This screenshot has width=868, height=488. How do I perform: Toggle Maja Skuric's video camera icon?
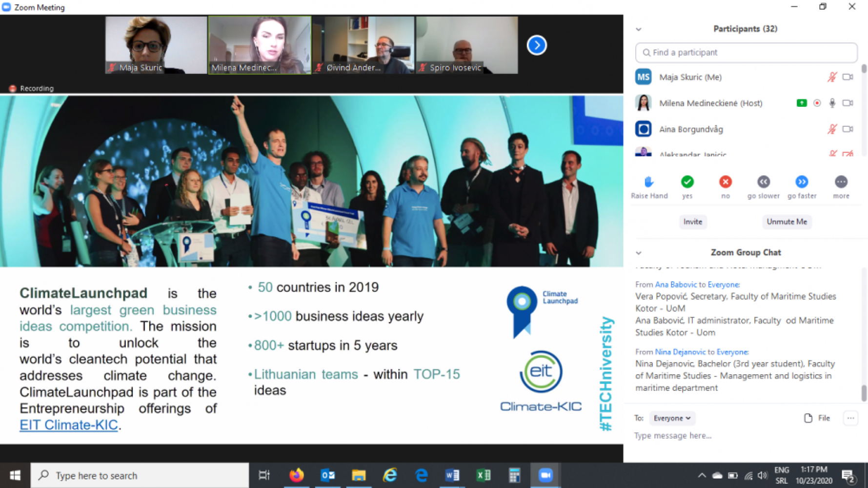(848, 77)
